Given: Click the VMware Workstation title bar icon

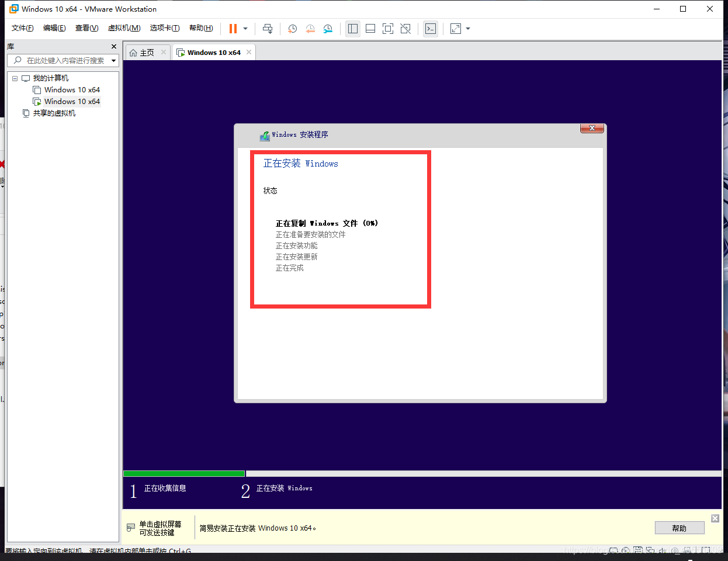Looking at the screenshot, I should pos(14,9).
